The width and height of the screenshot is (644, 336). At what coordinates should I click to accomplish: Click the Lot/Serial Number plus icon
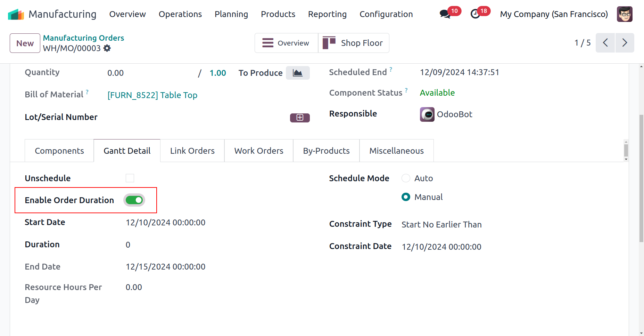pyautogui.click(x=300, y=118)
